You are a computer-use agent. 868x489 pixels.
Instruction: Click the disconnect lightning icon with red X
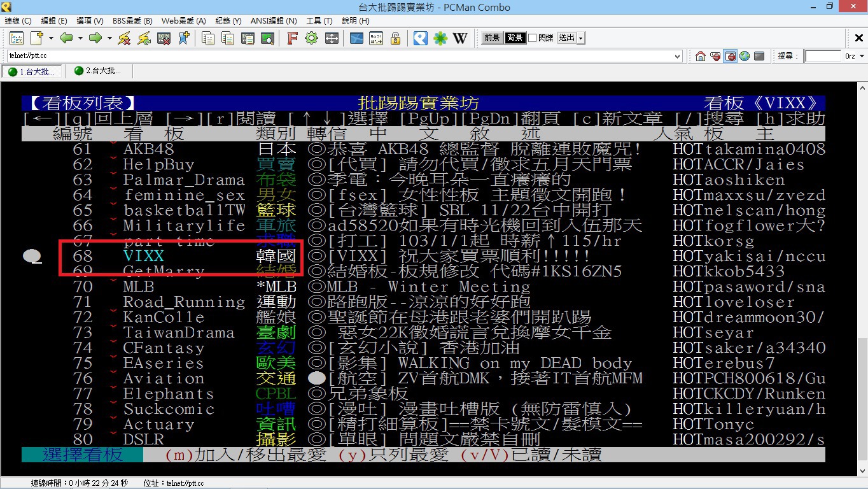125,38
